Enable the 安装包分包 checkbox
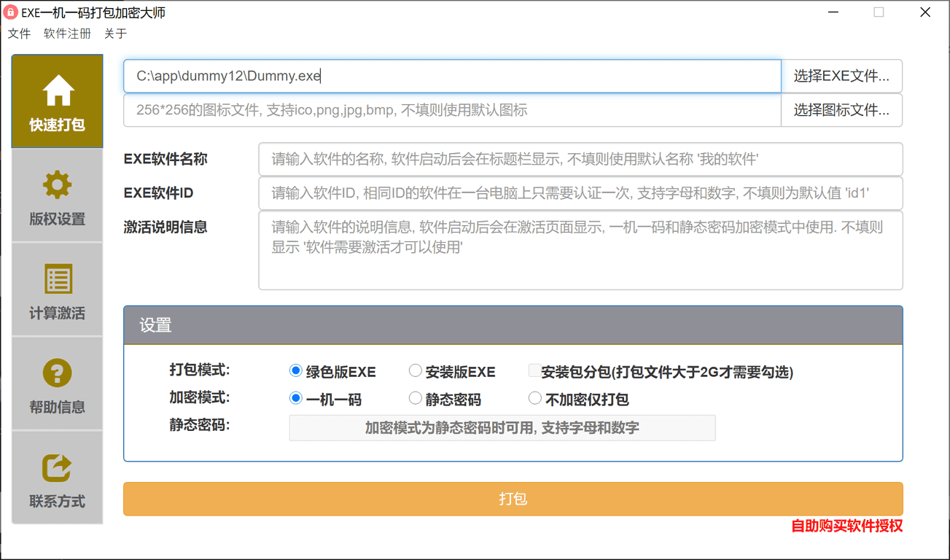Screen dimensions: 950x560 pos(534,371)
